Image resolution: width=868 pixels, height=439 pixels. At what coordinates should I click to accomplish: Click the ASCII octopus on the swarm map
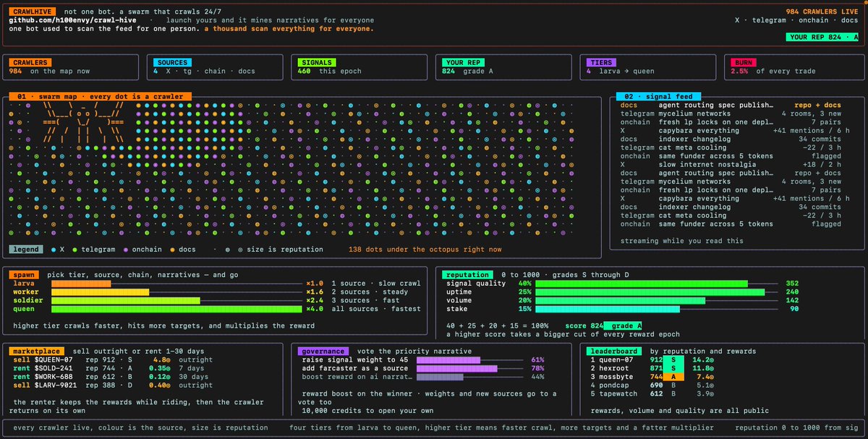[x=84, y=122]
